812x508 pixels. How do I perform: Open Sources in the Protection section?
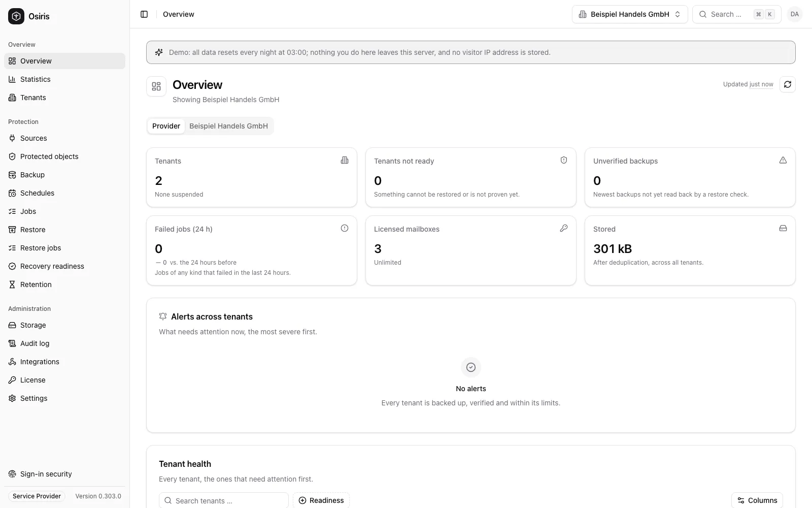pyautogui.click(x=64, y=138)
